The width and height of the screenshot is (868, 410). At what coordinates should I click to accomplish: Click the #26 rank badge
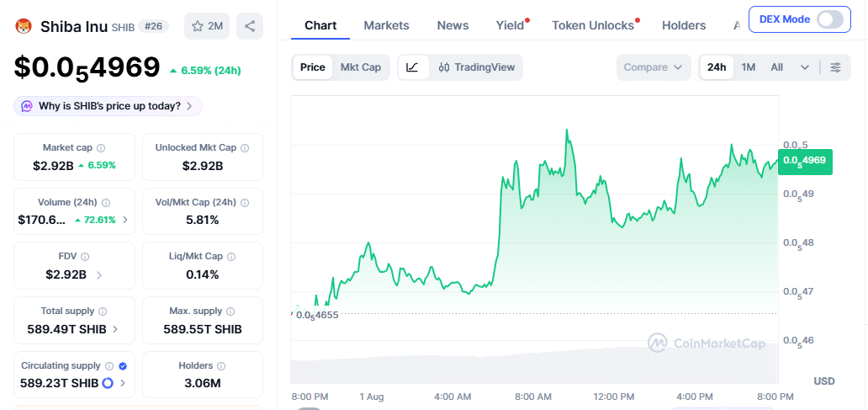click(x=153, y=26)
